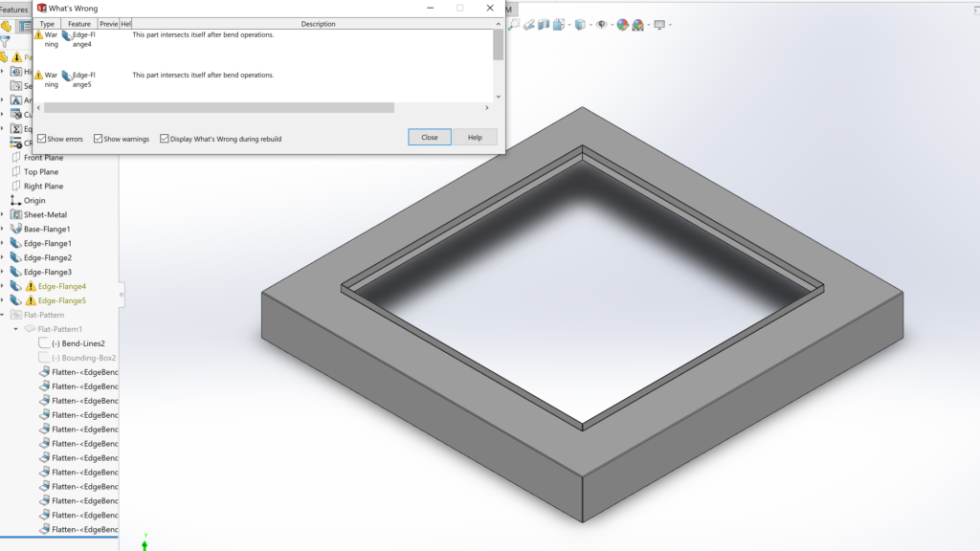Viewport: 980px width, 551px height.
Task: Click the Hide/Show Items eye icon
Action: pos(601,25)
